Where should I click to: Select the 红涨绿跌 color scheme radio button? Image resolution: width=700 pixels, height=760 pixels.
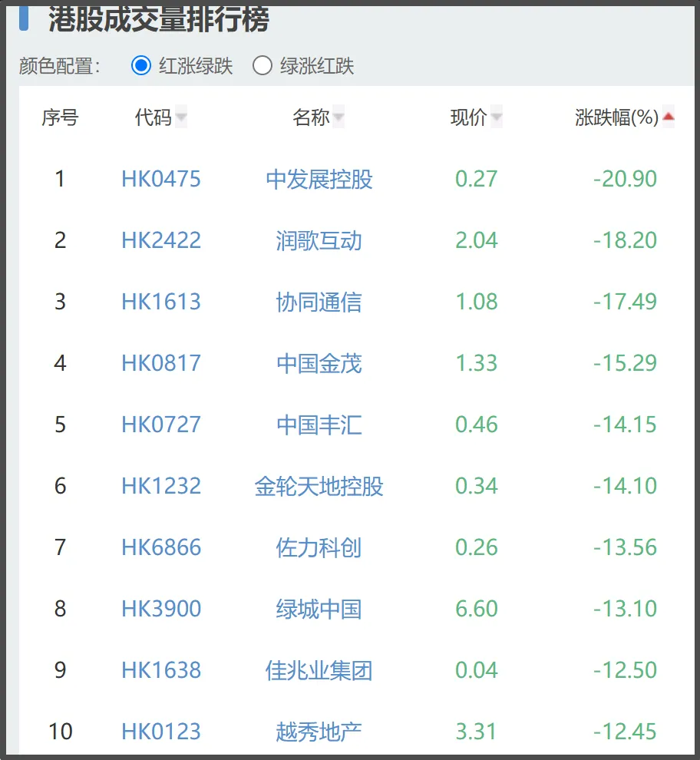pos(141,65)
